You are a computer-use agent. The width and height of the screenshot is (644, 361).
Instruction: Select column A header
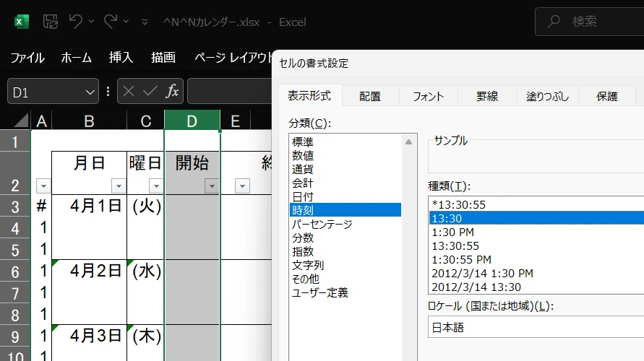(x=41, y=121)
